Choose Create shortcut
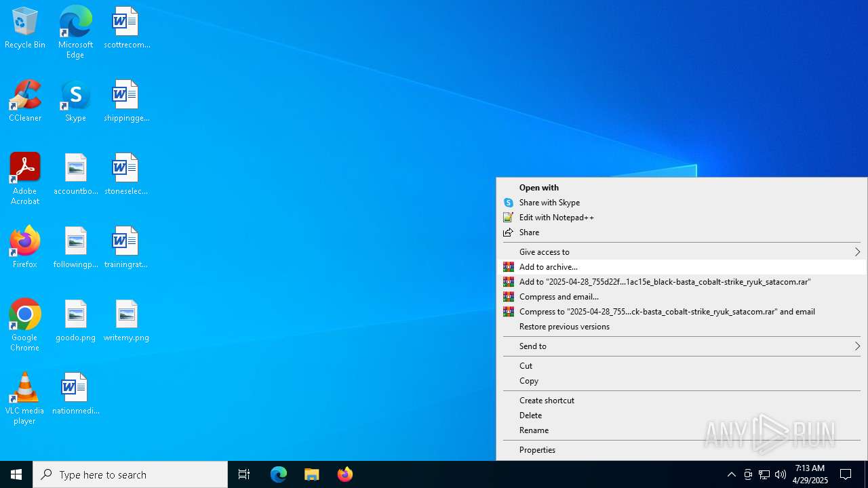The image size is (868, 488). pyautogui.click(x=682, y=401)
